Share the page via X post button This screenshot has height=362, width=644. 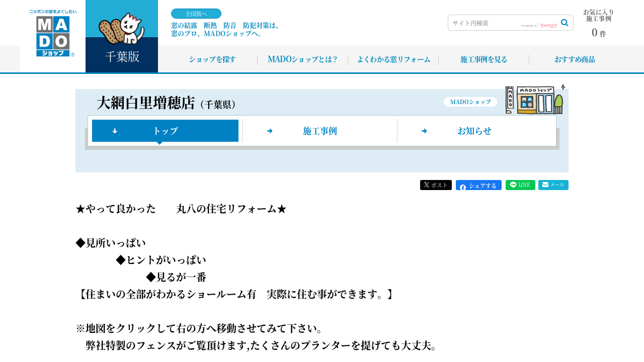tap(436, 185)
